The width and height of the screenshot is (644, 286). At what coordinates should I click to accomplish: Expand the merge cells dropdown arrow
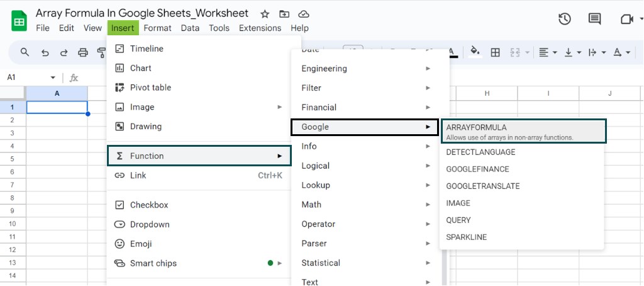[526, 53]
